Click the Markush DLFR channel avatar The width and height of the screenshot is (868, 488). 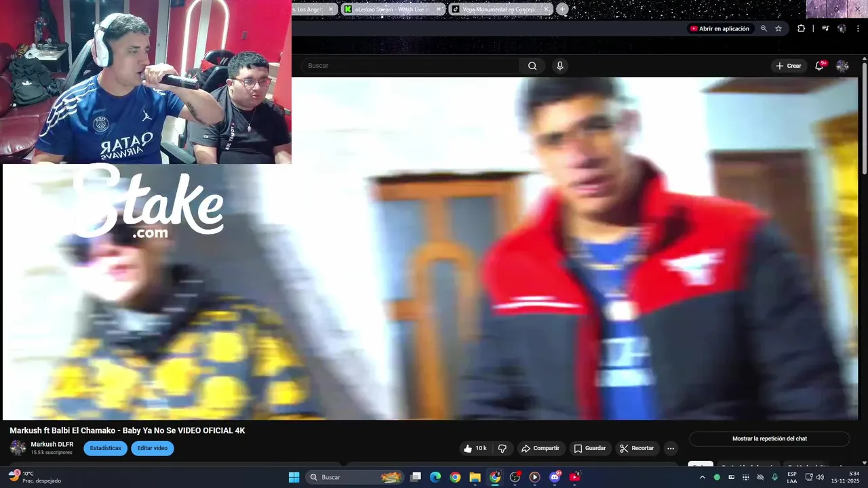[x=18, y=448]
